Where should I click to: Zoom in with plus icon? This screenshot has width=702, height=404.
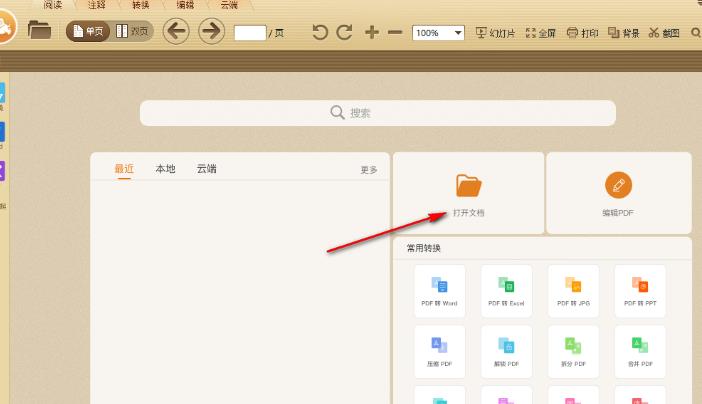click(372, 32)
